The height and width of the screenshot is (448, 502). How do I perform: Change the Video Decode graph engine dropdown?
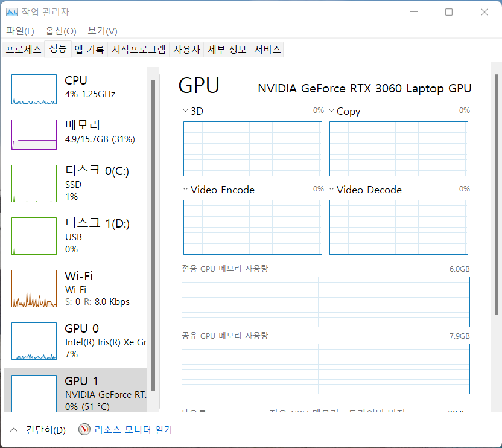(x=331, y=190)
